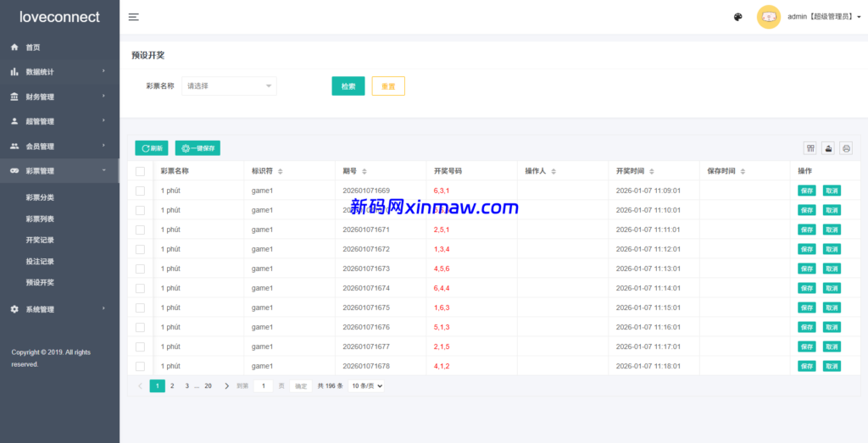Check the row for 期号 202601071674
The width and height of the screenshot is (868, 443).
[x=140, y=288]
